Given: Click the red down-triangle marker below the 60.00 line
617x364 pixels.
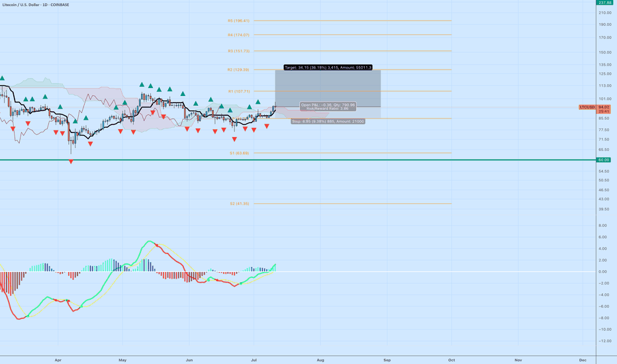Looking at the screenshot, I should (71, 161).
